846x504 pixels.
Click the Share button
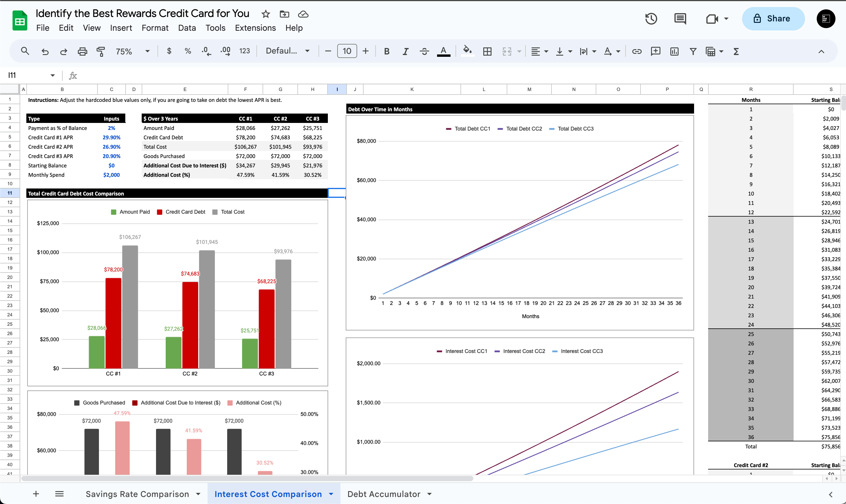773,19
